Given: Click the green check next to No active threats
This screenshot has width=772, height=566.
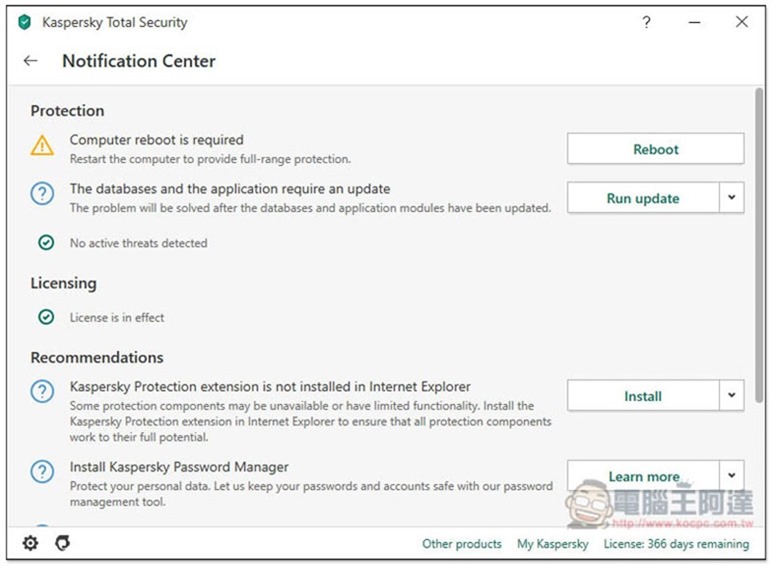Looking at the screenshot, I should pos(46,243).
